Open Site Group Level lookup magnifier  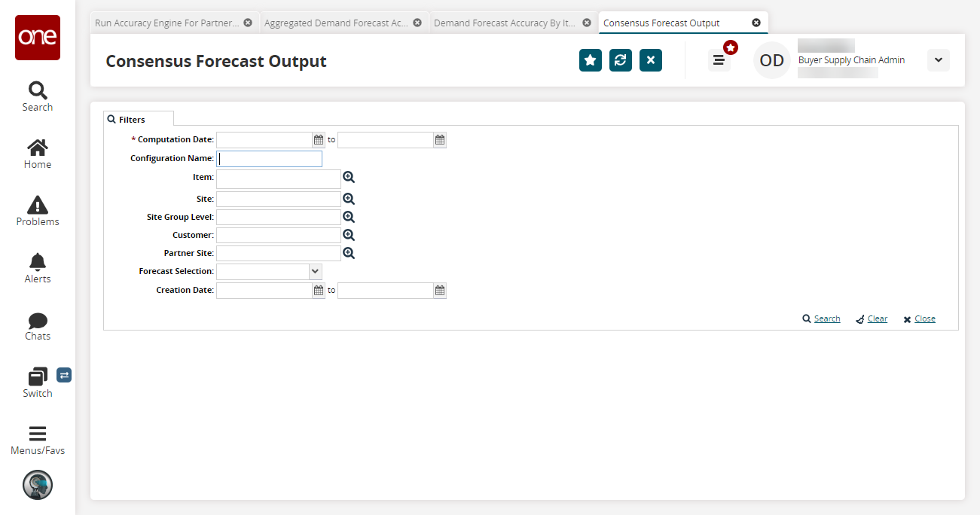pyautogui.click(x=349, y=217)
